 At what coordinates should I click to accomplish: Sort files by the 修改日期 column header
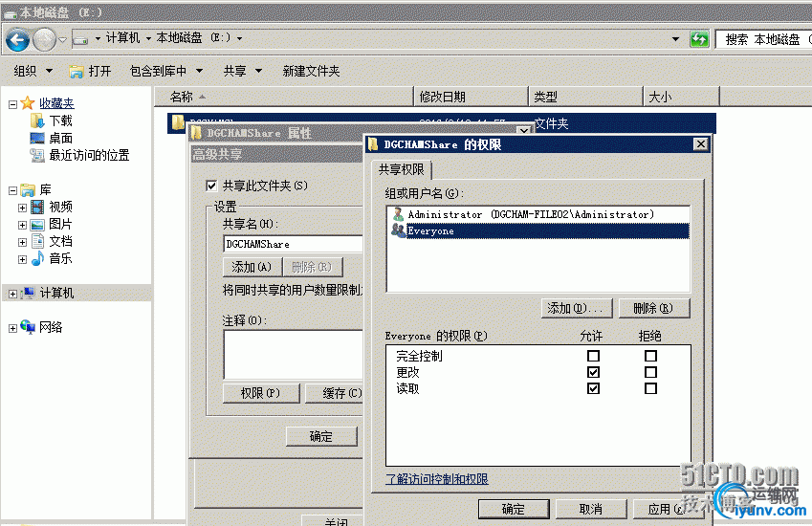point(471,97)
